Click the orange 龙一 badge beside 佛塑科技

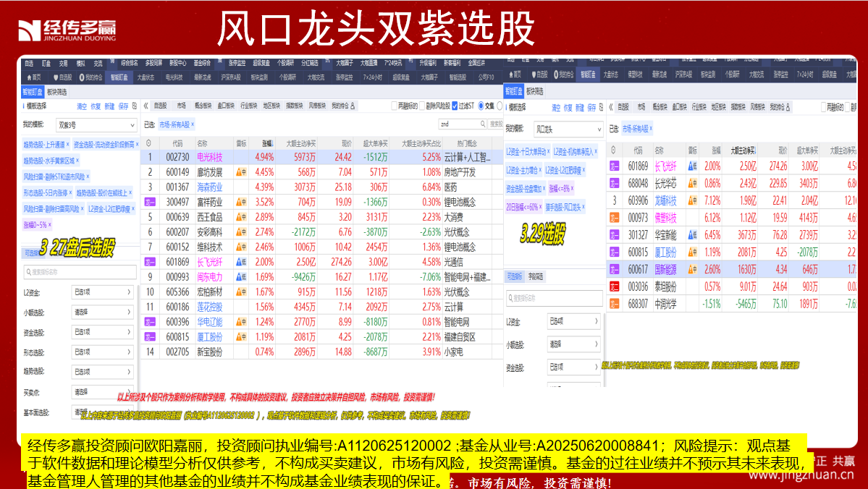[x=615, y=218]
